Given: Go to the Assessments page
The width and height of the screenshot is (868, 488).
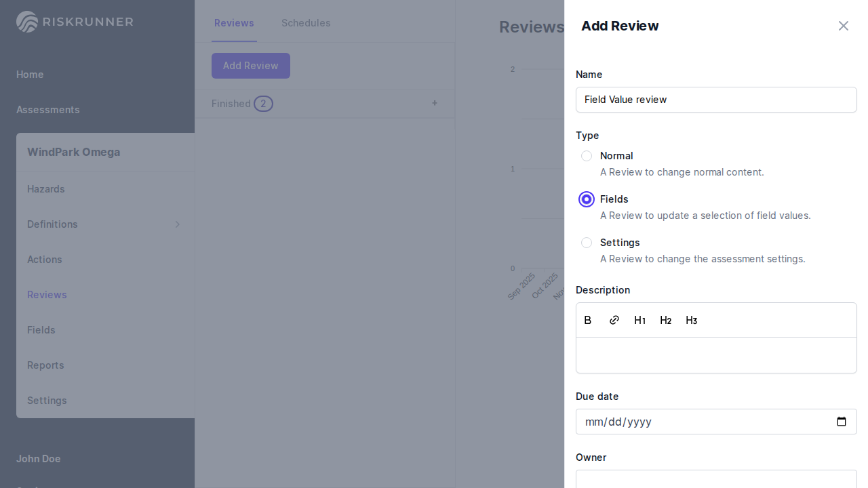Looking at the screenshot, I should 48,110.
